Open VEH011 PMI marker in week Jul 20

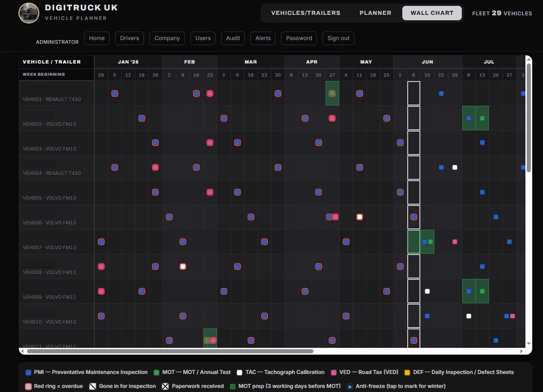(496, 340)
